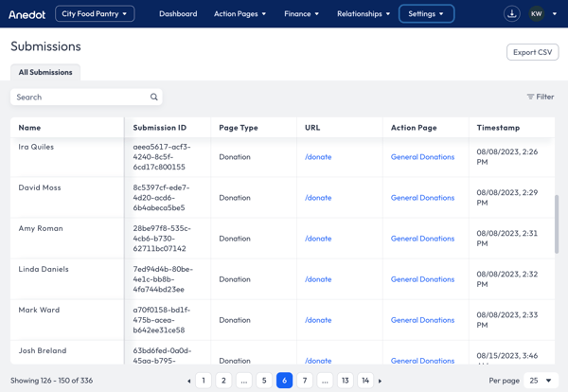Click the table's vertical scrollbar
Image resolution: width=568 pixels, height=392 pixels.
557,224
